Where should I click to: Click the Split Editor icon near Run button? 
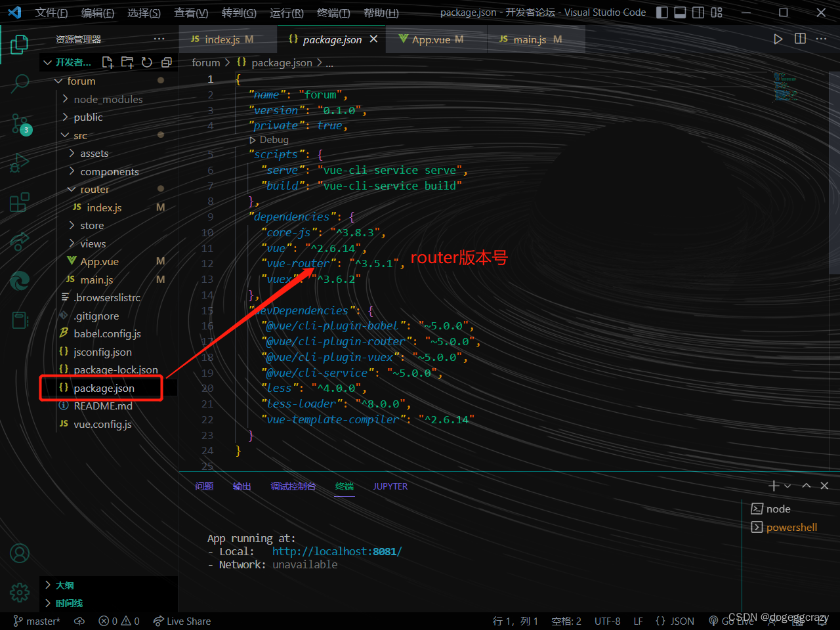[x=800, y=39]
